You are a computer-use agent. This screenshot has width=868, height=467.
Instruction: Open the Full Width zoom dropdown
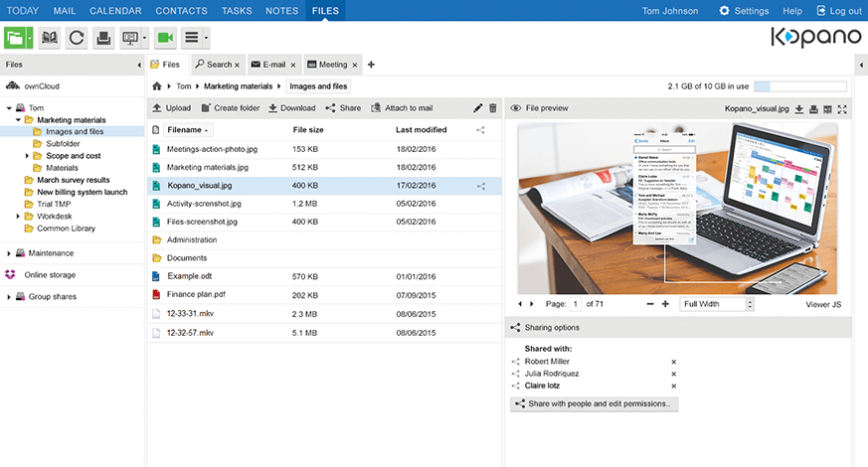coord(717,304)
